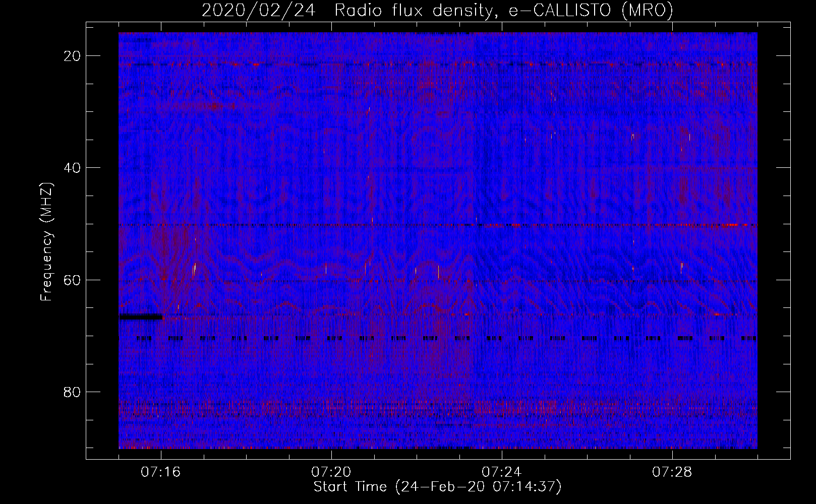The height and width of the screenshot is (504, 816).
Task: Click the 07:20 time tick label
Action: click(331, 472)
